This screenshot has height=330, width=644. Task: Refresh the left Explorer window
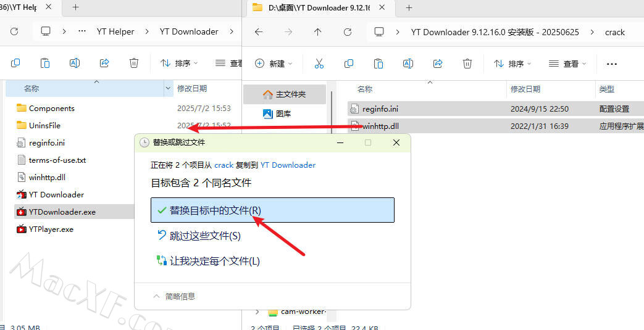[x=14, y=31]
